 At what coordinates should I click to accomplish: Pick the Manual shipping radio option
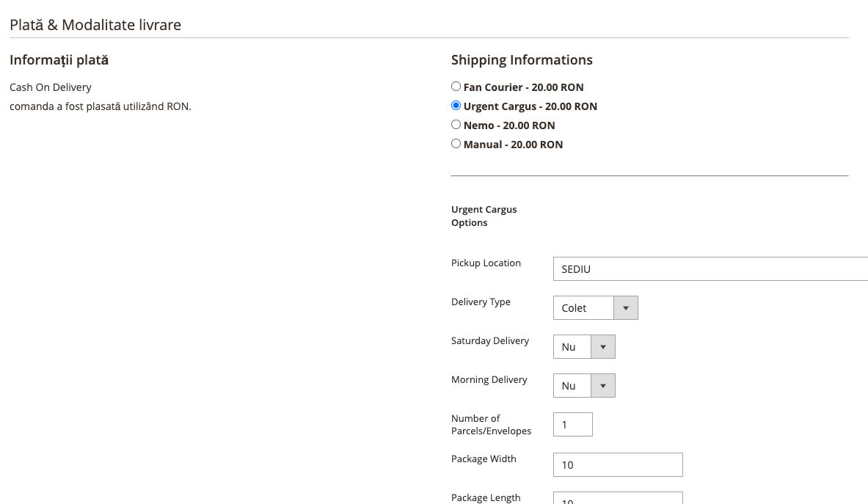click(456, 143)
